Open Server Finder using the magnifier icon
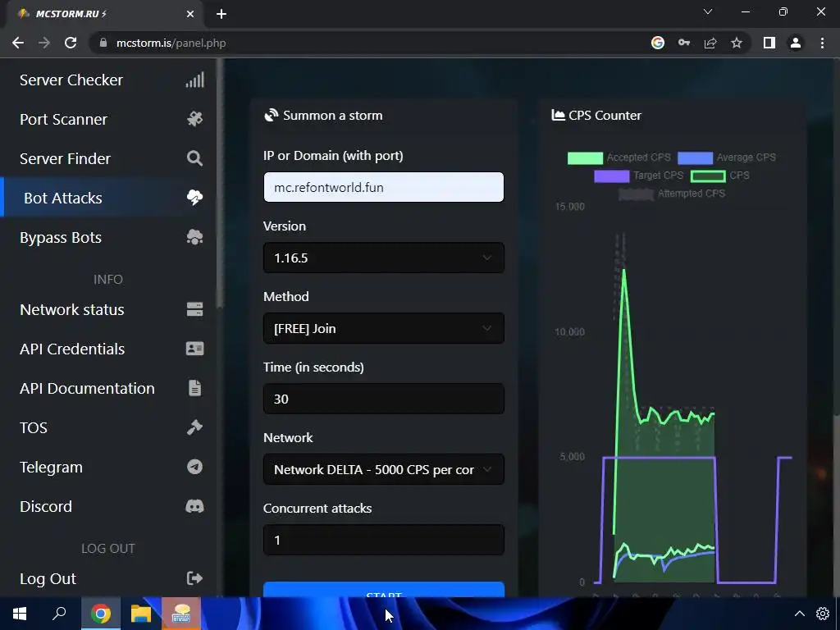Screen dimensions: 840x630 click(x=194, y=158)
